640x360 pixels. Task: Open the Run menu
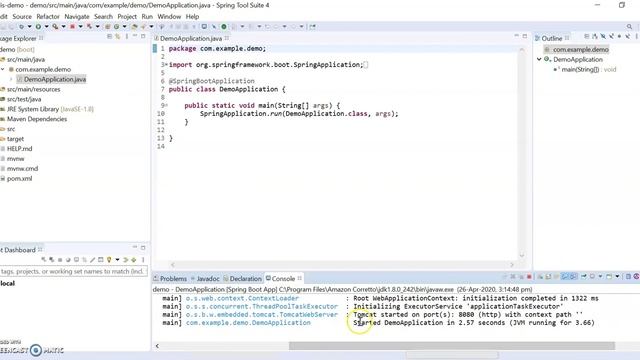(x=147, y=16)
